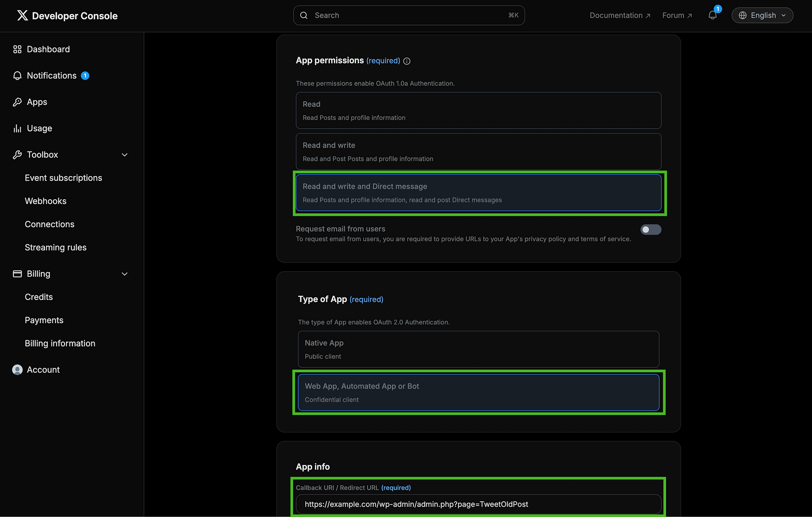Open Streaming rules menu item
Viewport: 812px width, 517px height.
(x=55, y=247)
